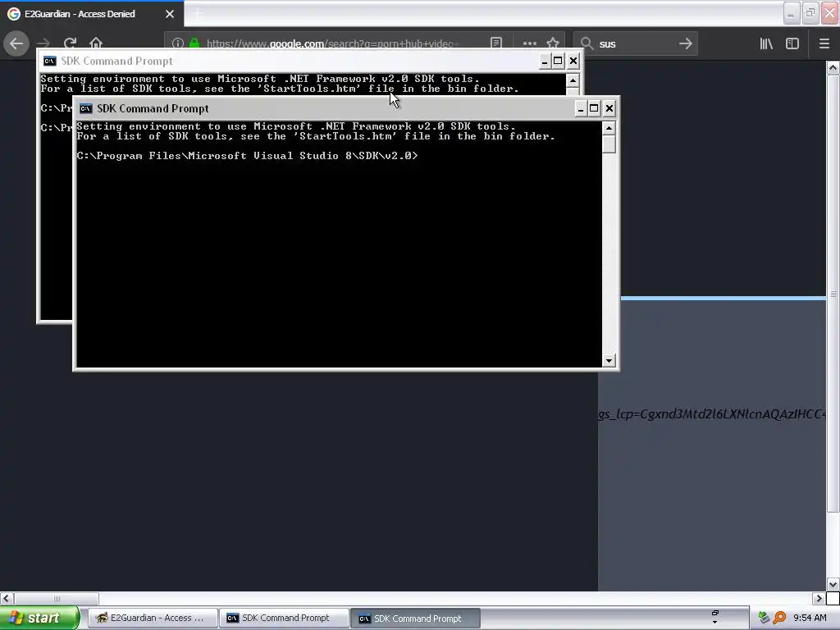Open the front SDK Command Prompt system menu icon

coord(85,109)
